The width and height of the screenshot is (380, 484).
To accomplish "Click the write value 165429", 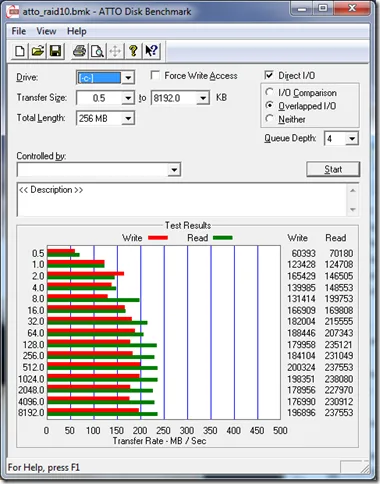I will [301, 276].
